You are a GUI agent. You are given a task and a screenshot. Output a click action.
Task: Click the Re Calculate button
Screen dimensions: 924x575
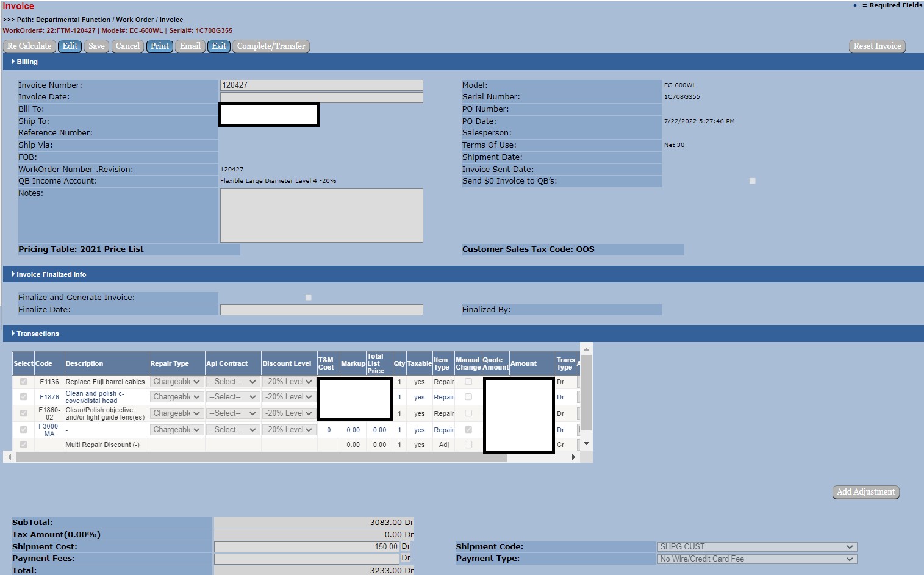point(29,46)
